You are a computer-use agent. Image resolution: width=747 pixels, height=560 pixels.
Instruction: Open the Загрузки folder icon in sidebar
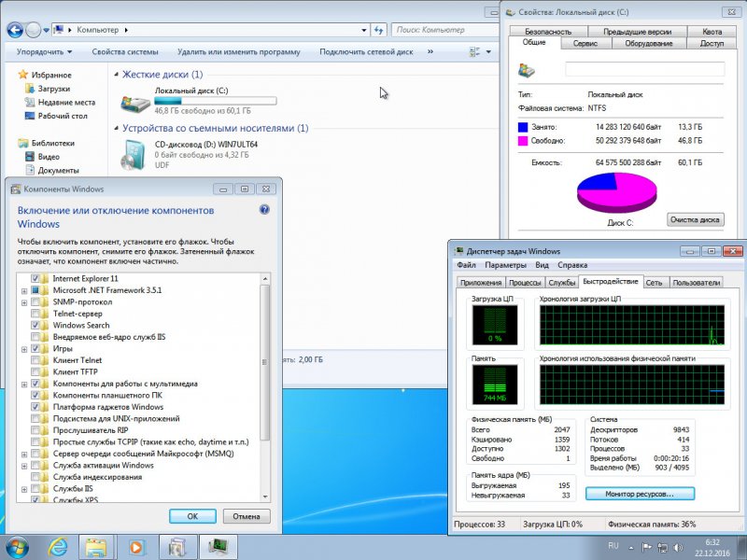click(30, 89)
